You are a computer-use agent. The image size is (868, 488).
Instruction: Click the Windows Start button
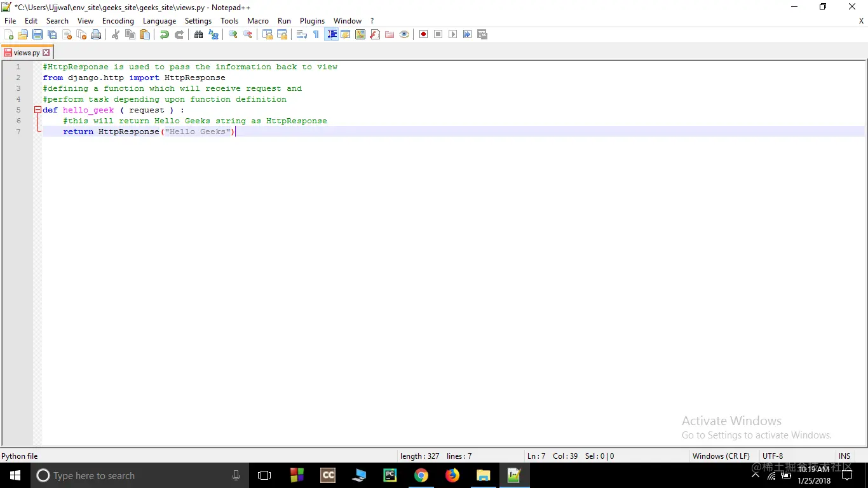coord(15,475)
